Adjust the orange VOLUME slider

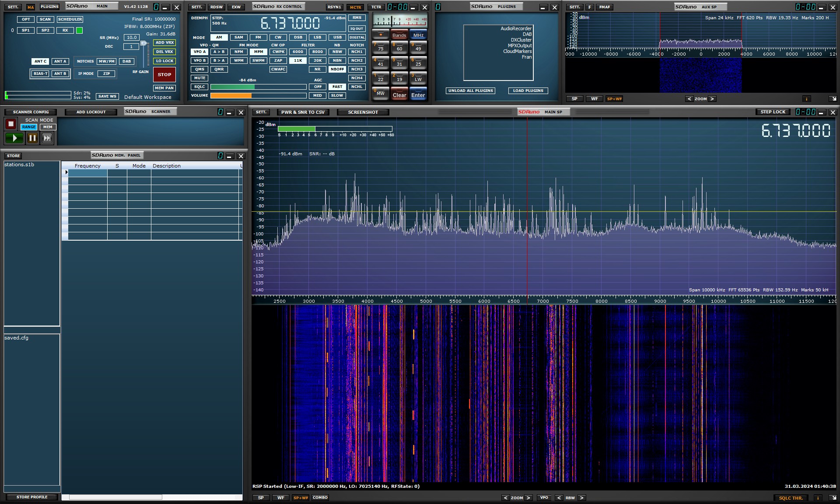pyautogui.click(x=258, y=95)
